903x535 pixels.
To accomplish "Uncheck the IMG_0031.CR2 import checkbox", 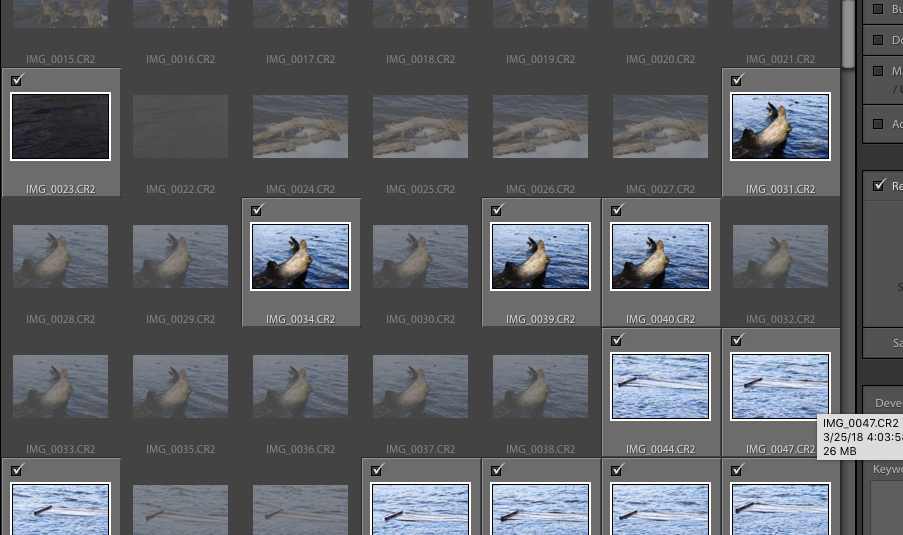I will (x=737, y=80).
